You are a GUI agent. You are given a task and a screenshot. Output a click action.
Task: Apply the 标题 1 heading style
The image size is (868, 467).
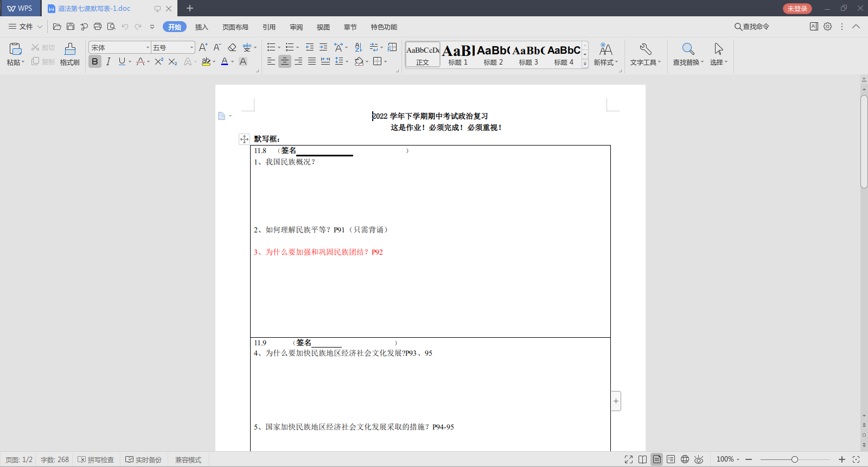click(x=458, y=54)
